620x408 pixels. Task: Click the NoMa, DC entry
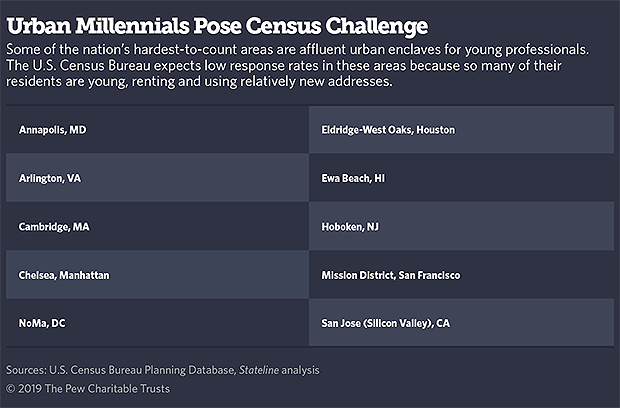[44, 322]
